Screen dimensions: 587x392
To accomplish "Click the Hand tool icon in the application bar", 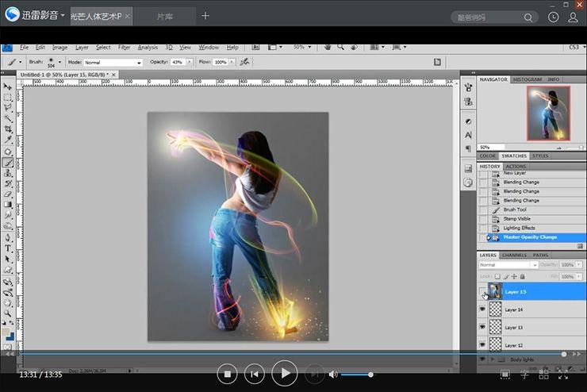I will (328, 47).
